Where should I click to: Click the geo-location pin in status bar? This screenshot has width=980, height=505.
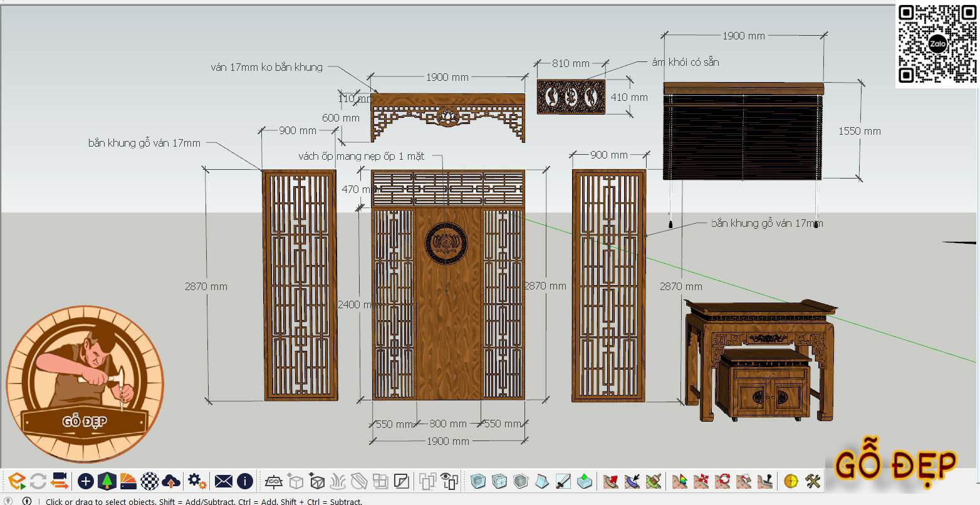[8, 501]
